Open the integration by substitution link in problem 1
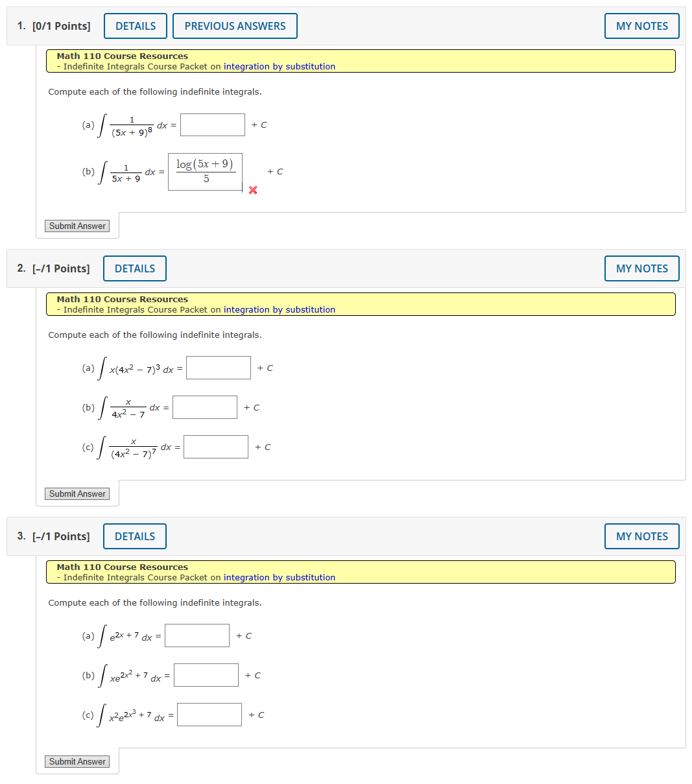Viewport: 692px width, 784px height. click(x=279, y=66)
